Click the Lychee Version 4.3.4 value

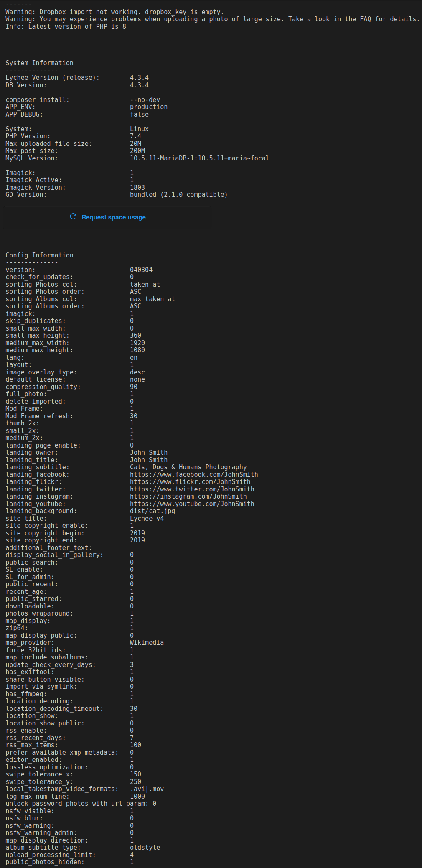pos(138,77)
